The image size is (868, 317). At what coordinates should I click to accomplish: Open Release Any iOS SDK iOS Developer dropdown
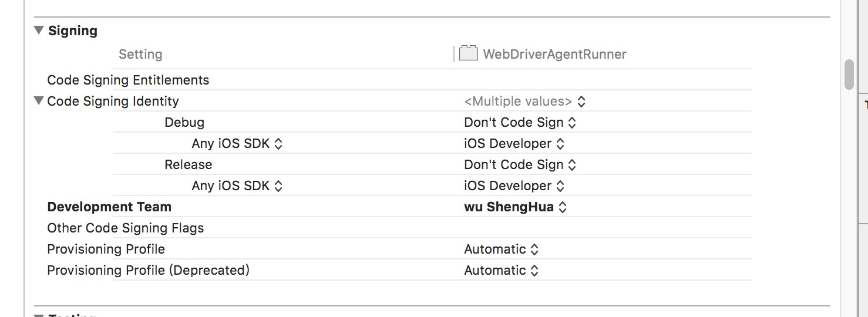[514, 186]
